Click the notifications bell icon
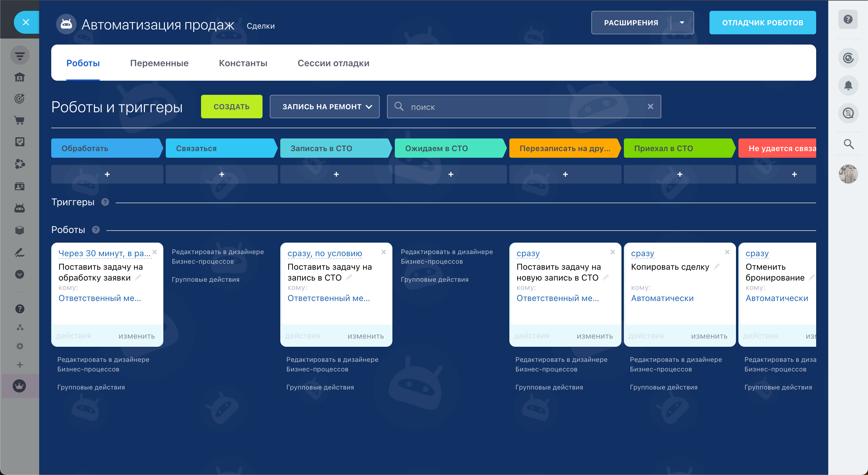 pos(848,85)
